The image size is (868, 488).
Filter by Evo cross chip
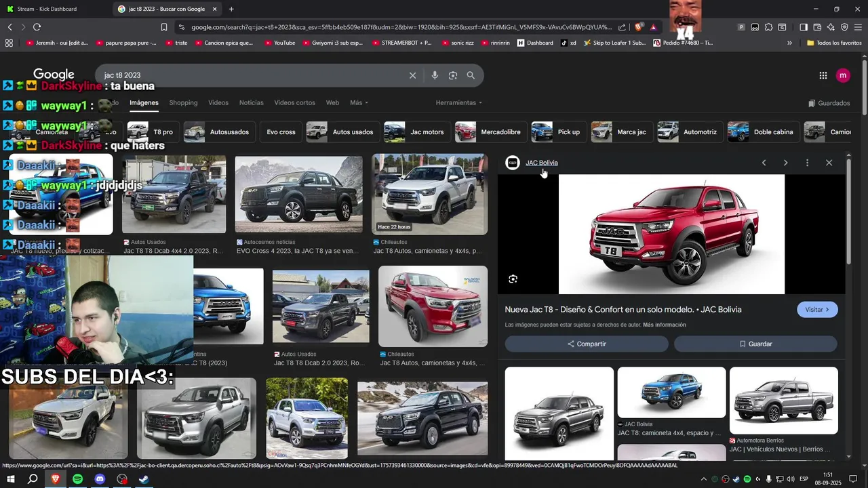pyautogui.click(x=281, y=132)
